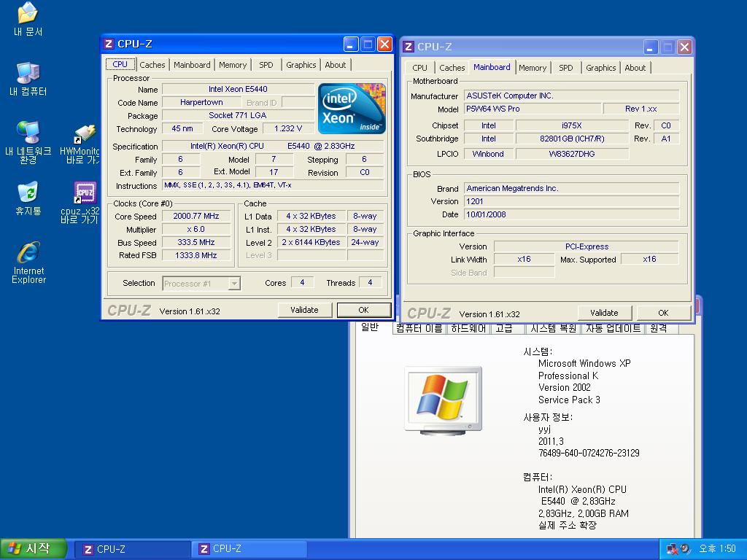
Task: Open 시스템 복원 tab in system properties
Action: 553,329
